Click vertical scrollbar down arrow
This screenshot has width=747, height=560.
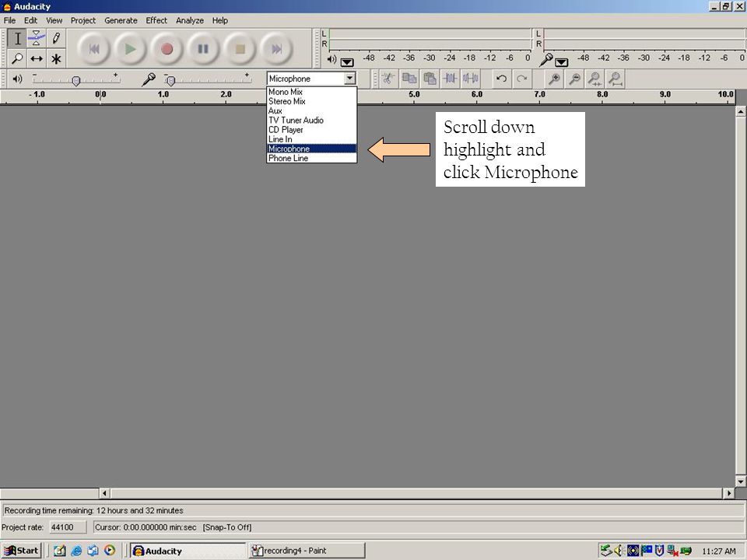click(740, 481)
